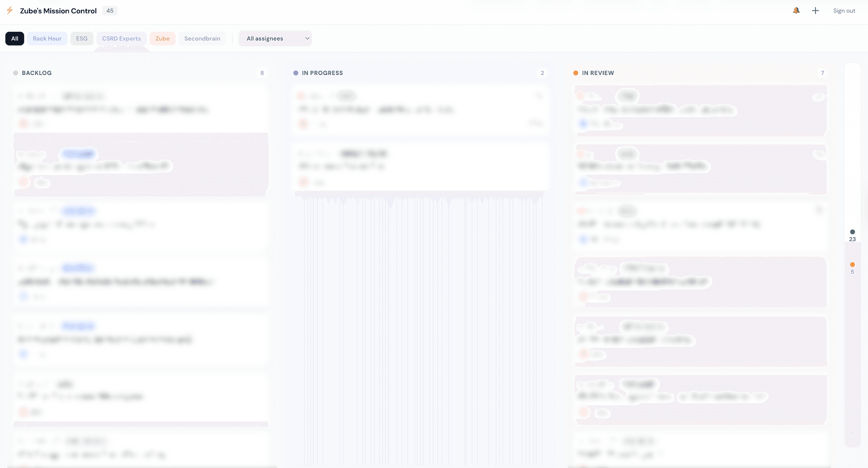Click the lightning bolt logo icon
The image size is (868, 468).
click(x=10, y=11)
